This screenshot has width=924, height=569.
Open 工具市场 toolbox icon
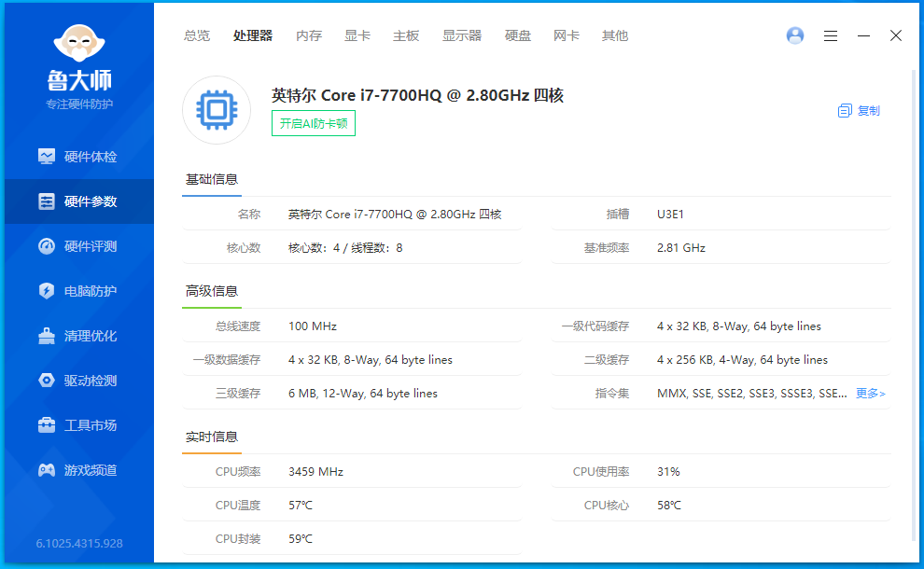[x=46, y=425]
